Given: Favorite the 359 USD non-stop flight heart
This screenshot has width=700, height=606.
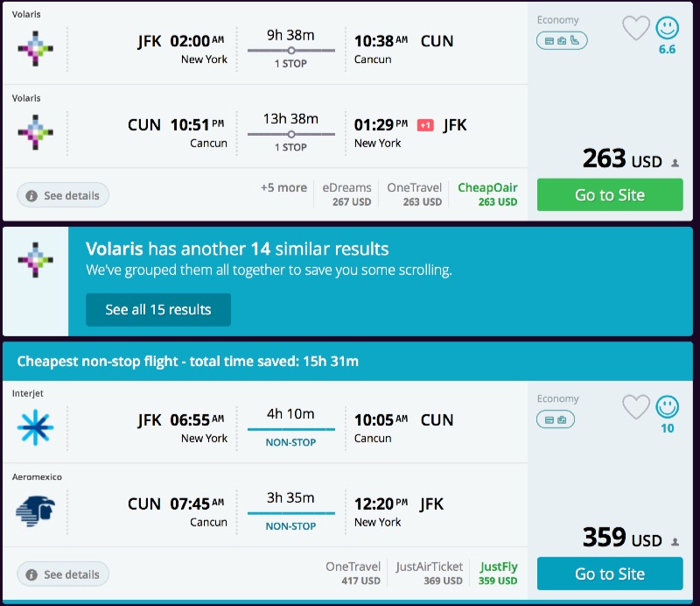Looking at the screenshot, I should tap(636, 407).
